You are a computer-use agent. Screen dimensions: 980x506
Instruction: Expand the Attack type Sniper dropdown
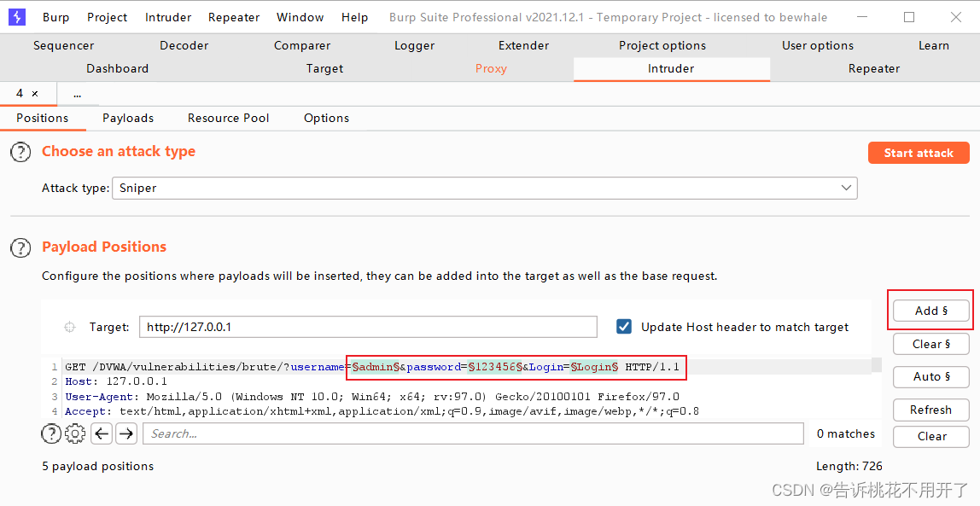pos(847,188)
